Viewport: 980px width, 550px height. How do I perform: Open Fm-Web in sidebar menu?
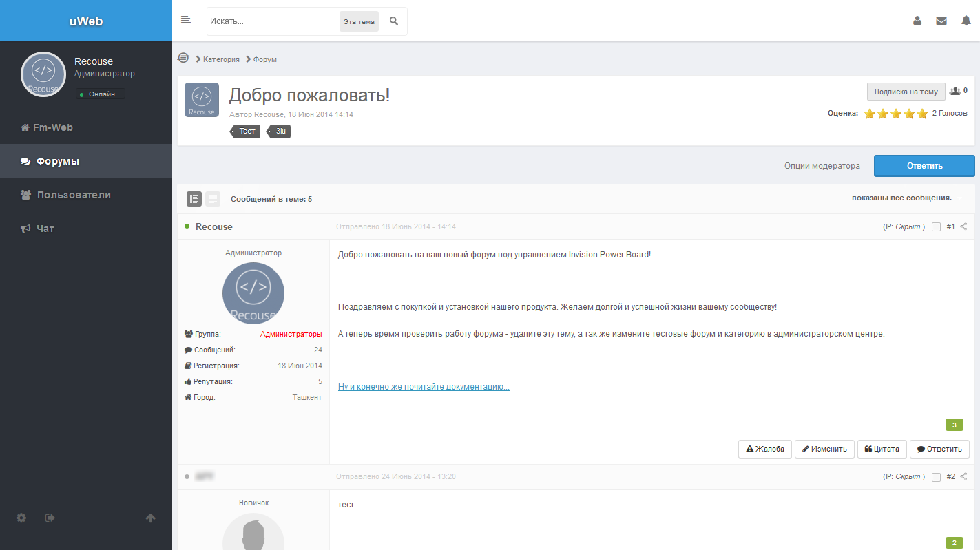click(x=86, y=127)
